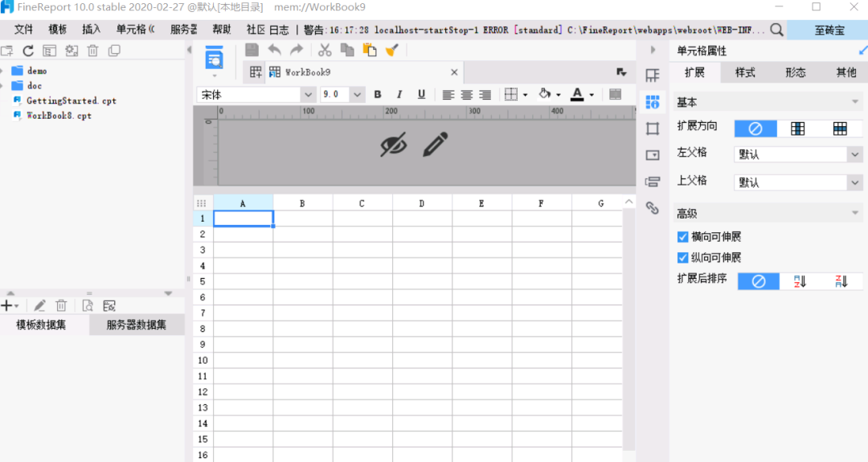Click the format painter brush icon
The height and width of the screenshot is (462, 868).
pyautogui.click(x=392, y=50)
